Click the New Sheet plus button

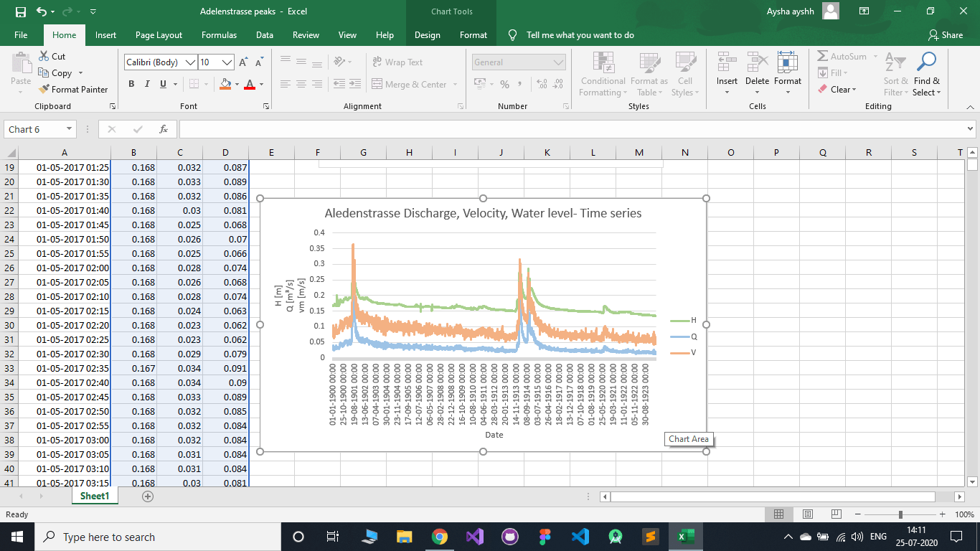(147, 495)
